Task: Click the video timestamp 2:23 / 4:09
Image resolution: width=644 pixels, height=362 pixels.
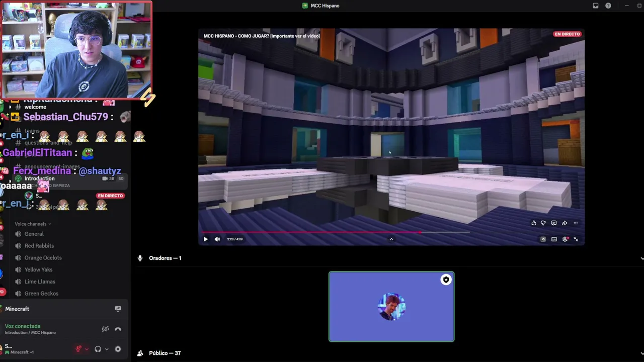Action: [234, 239]
